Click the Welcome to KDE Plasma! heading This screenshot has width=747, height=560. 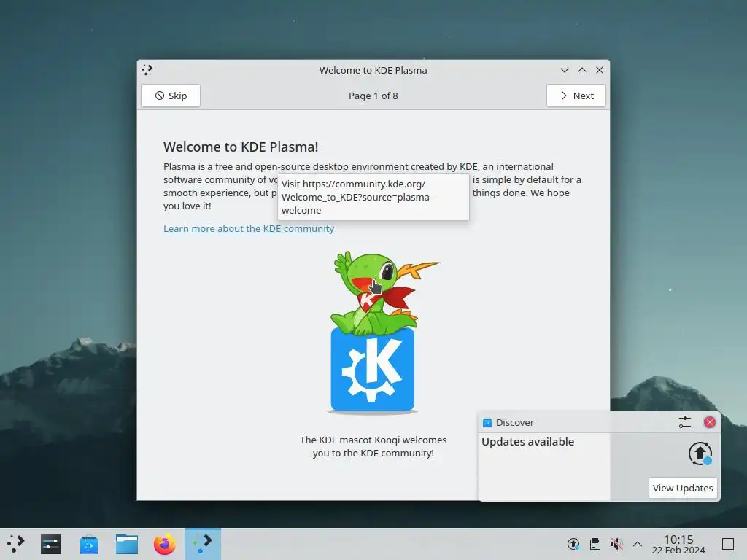tap(241, 147)
